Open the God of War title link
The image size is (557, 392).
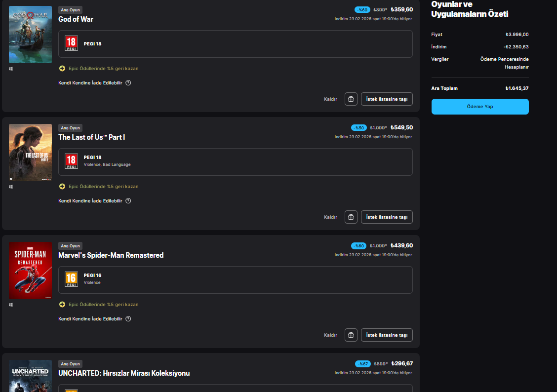click(x=76, y=19)
